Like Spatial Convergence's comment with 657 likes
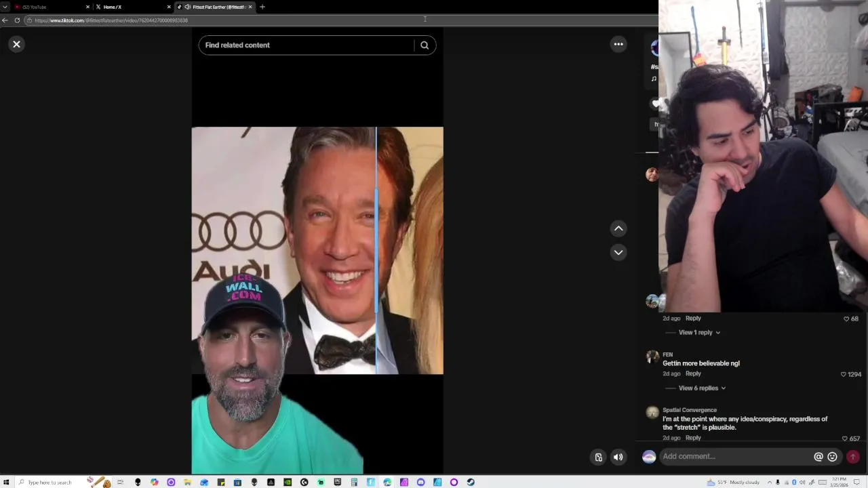Image resolution: width=868 pixels, height=488 pixels. pos(844,439)
